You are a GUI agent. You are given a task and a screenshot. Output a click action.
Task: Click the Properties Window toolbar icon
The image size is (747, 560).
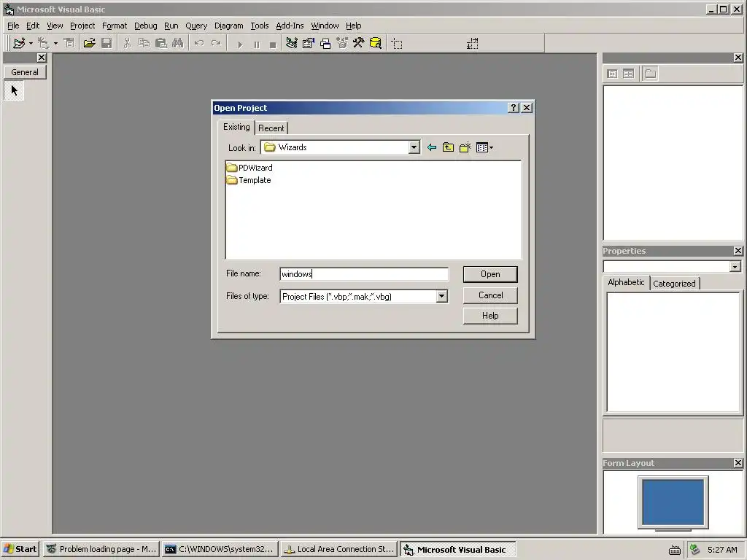(309, 43)
